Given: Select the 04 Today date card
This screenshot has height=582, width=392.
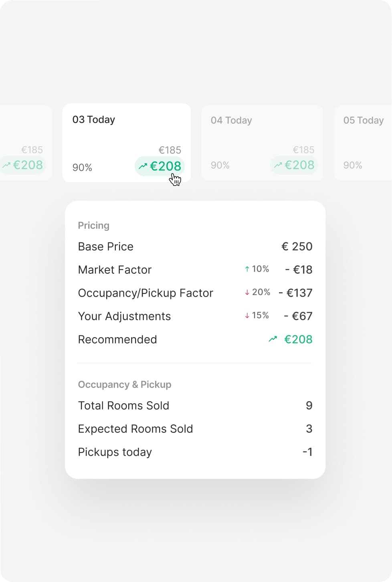Looking at the screenshot, I should tap(262, 132).
